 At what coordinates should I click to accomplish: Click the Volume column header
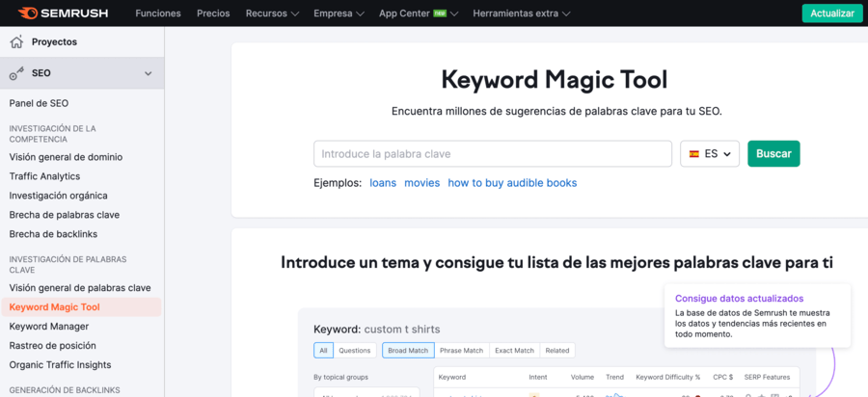click(x=583, y=377)
